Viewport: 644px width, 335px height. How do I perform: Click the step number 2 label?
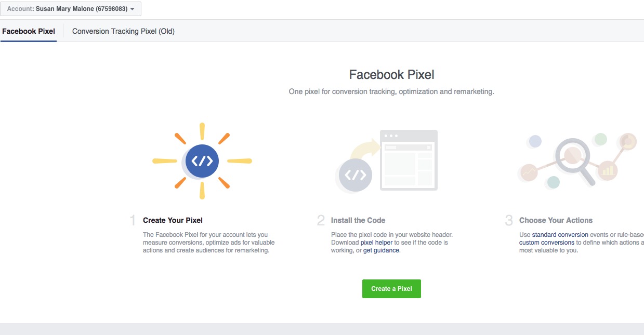coord(321,221)
